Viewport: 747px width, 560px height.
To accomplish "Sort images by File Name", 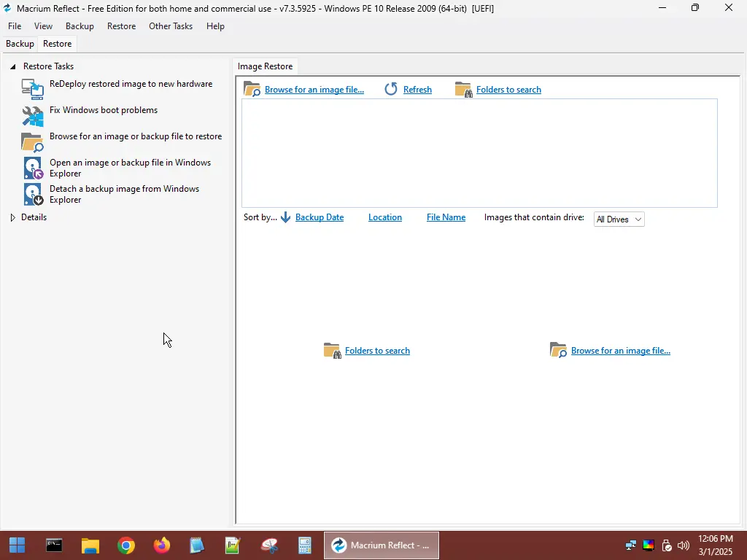I will click(x=446, y=217).
